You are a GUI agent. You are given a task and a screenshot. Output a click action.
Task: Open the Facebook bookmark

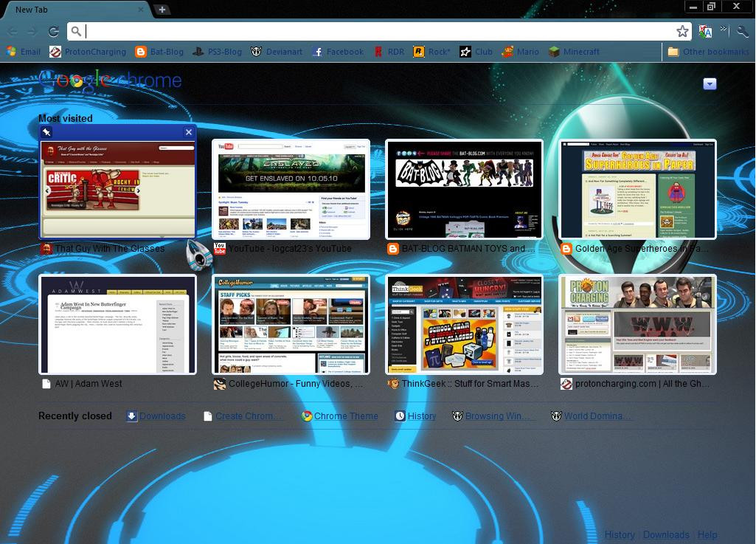pos(338,52)
